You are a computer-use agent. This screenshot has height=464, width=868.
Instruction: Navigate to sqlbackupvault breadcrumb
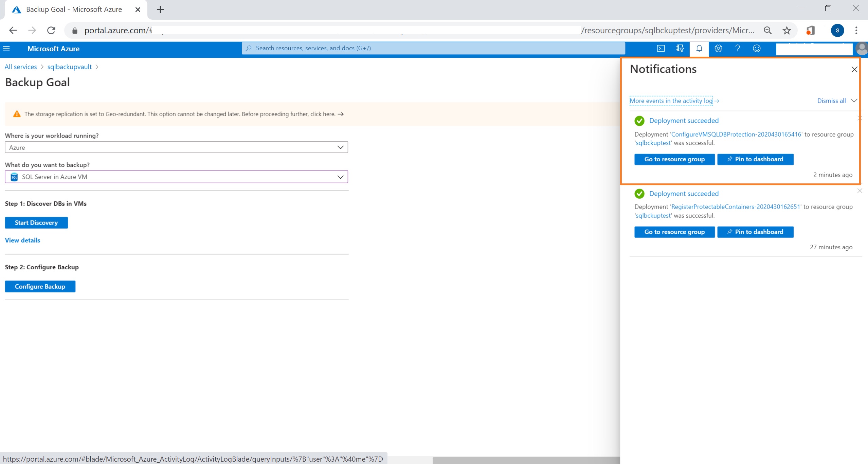tap(69, 67)
